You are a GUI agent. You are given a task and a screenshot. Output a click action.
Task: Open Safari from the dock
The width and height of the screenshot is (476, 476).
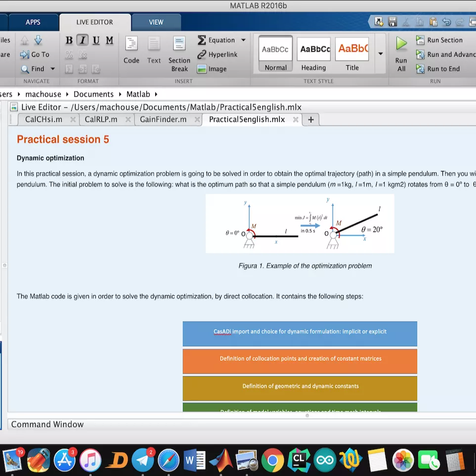[x=169, y=460]
